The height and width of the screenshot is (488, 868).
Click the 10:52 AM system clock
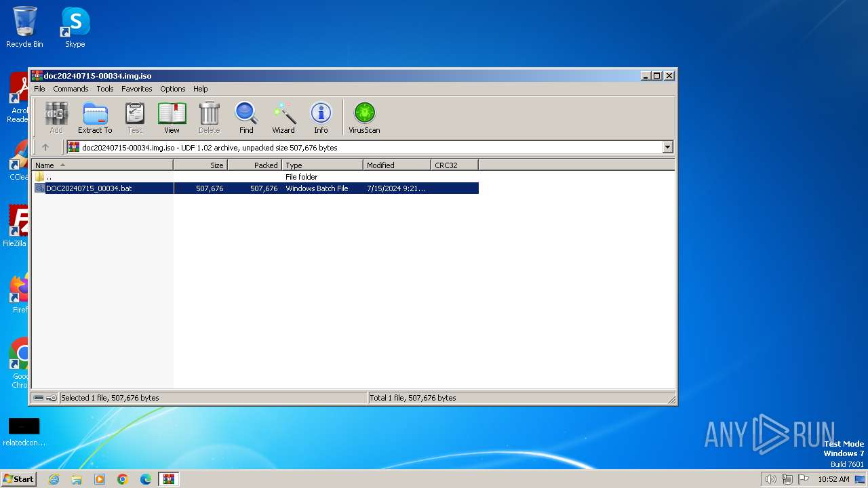pyautogui.click(x=833, y=479)
